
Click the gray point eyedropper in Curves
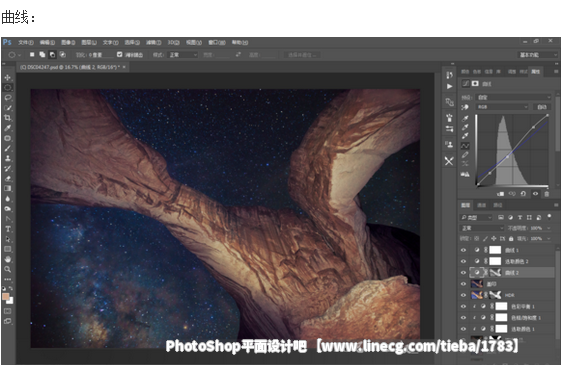point(465,127)
